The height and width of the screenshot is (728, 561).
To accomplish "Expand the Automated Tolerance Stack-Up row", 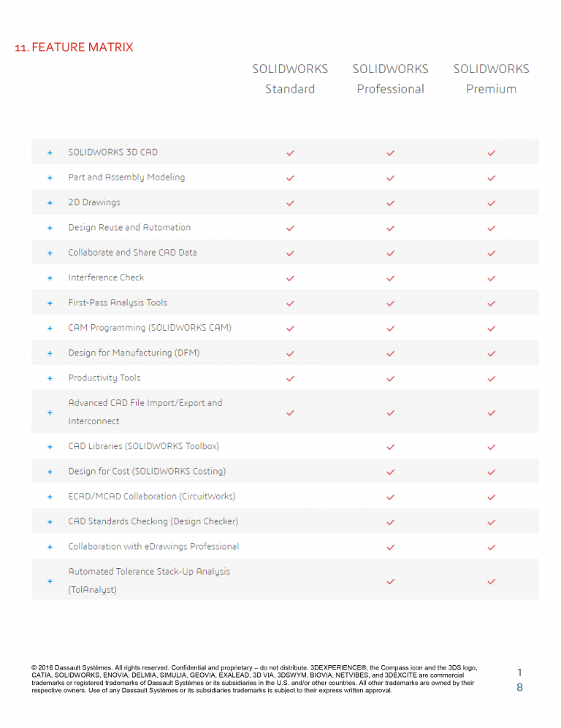I will coord(50,581).
